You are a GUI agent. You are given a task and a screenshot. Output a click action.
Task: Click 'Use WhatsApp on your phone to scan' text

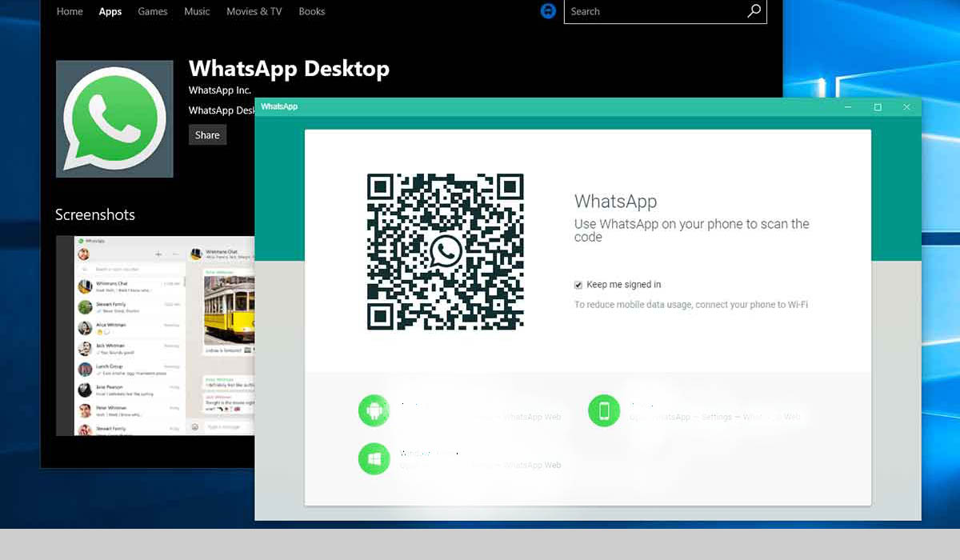tap(692, 230)
